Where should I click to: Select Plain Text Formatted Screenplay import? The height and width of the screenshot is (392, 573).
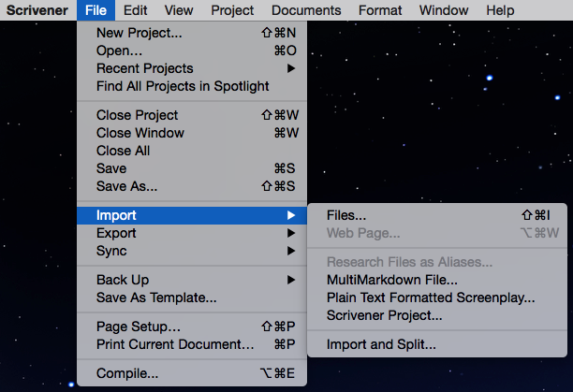pyautogui.click(x=431, y=298)
